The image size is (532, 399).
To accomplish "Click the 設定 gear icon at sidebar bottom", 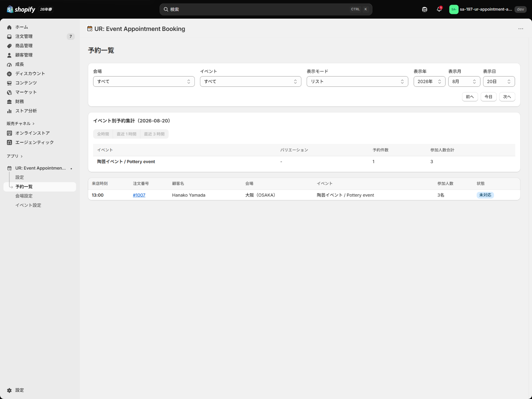I will 9,390.
